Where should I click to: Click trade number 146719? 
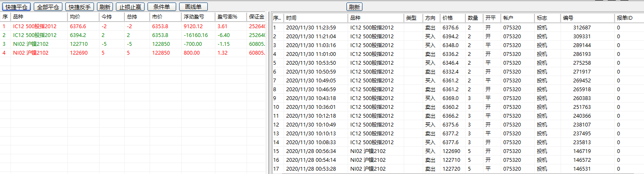point(582,151)
